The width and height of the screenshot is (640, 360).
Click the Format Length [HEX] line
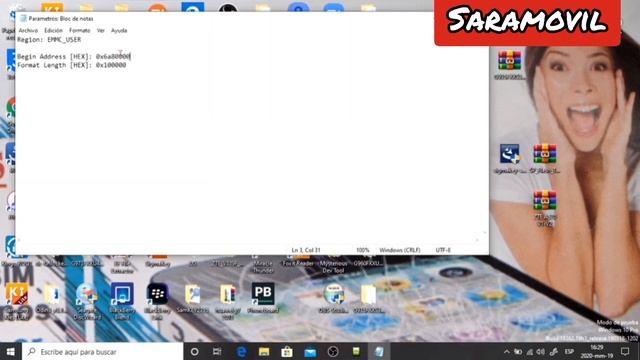click(x=71, y=65)
